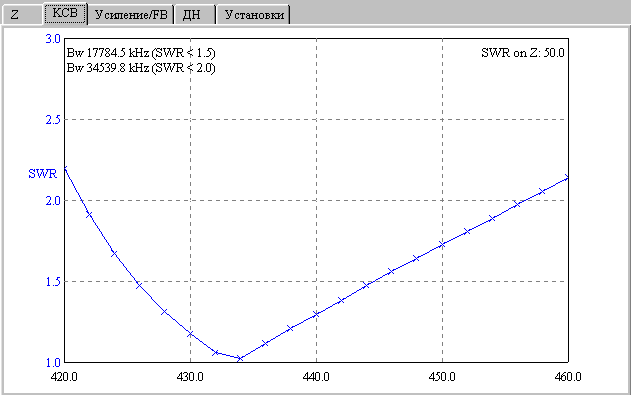
Task: Click the 1.5 value on vertical axis
Action: click(x=53, y=282)
